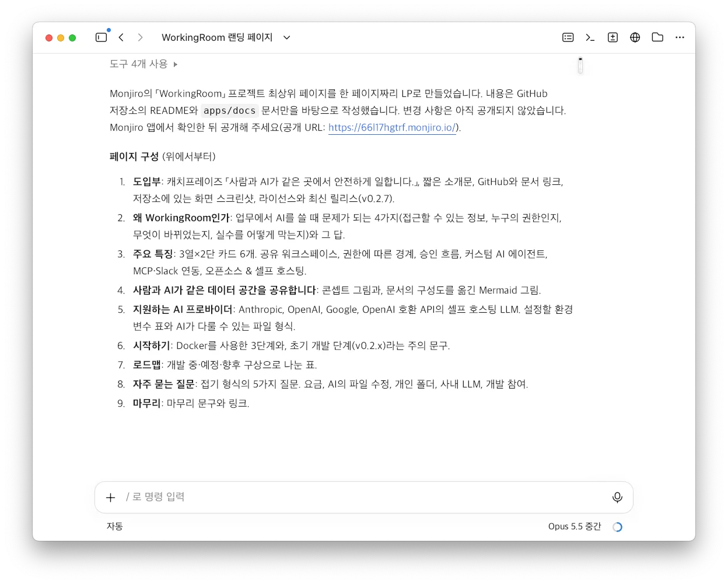This screenshot has height=584, width=728.
Task: Maximize the window with green button
Action: tap(72, 38)
